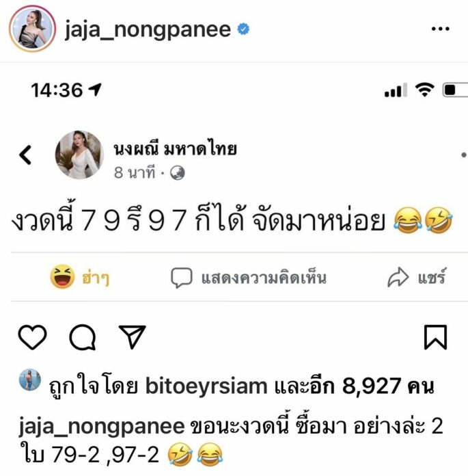
Task: View the 8,927 others who liked
Action: pyautogui.click(x=355, y=386)
